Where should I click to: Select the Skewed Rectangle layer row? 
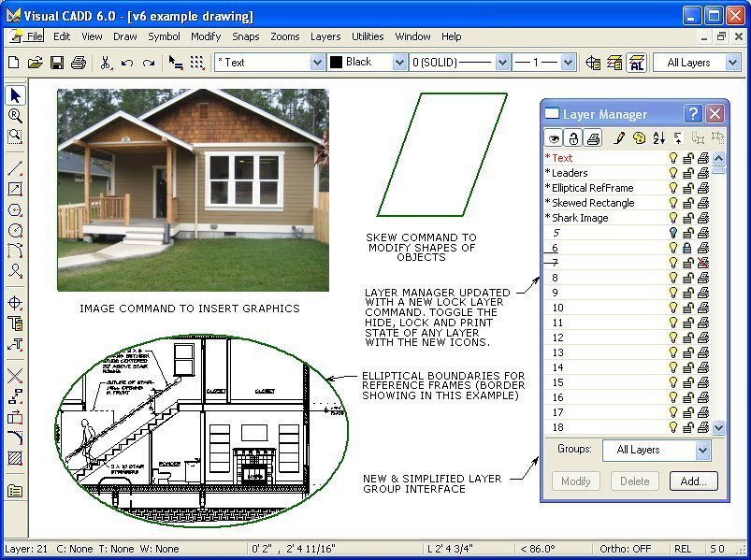click(x=628, y=203)
